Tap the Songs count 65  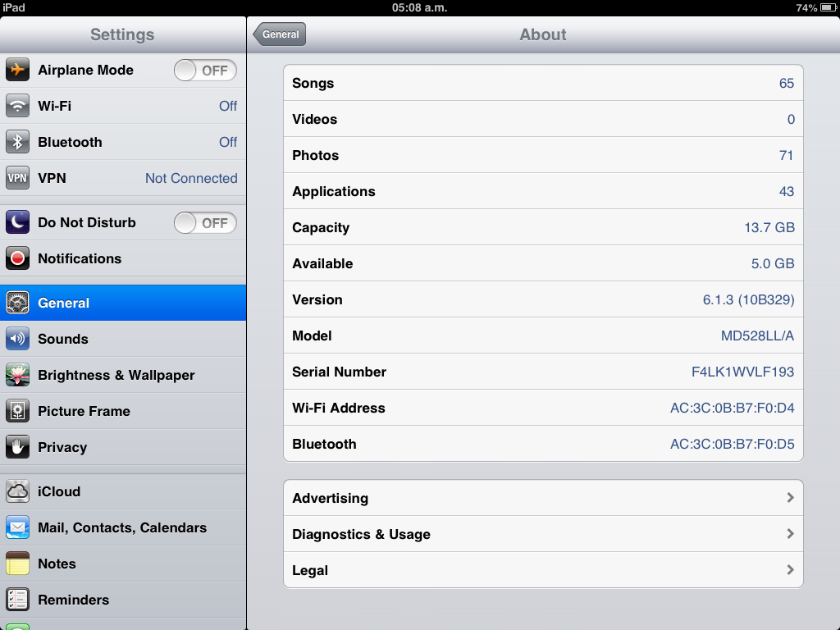(x=787, y=83)
